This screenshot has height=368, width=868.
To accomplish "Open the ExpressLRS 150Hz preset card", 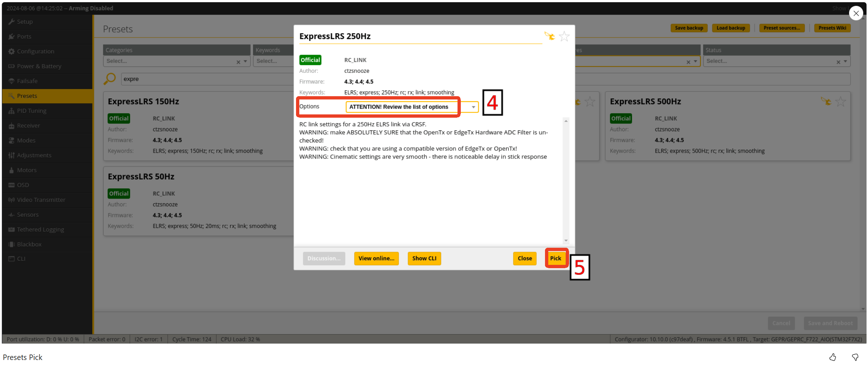I will tap(199, 126).
